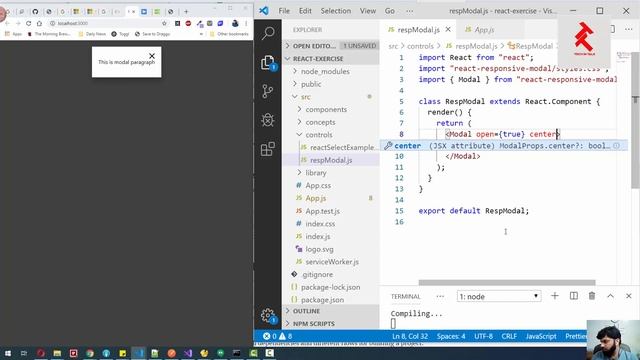Open the Selection menu
The width and height of the screenshot is (640, 360).
coord(336,11)
